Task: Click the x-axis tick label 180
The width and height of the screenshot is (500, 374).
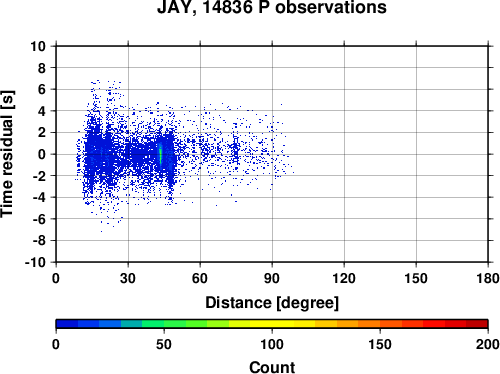Action: click(488, 278)
